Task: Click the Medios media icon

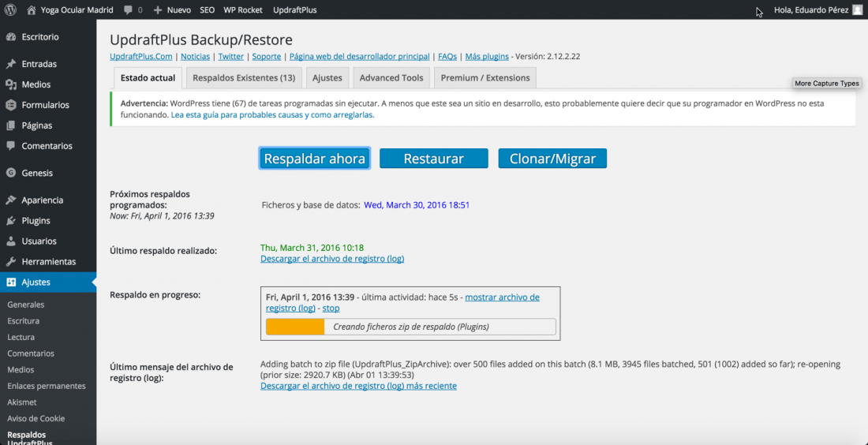Action: click(10, 84)
